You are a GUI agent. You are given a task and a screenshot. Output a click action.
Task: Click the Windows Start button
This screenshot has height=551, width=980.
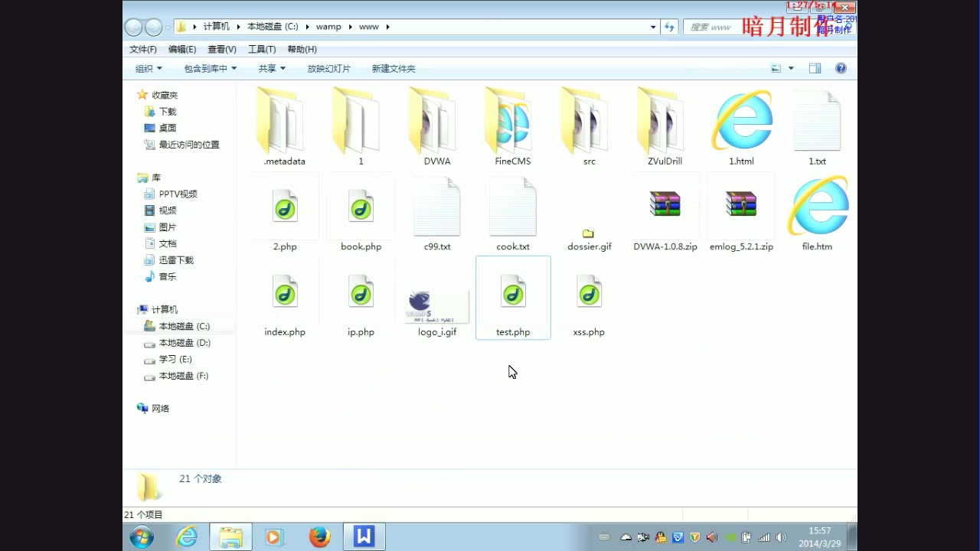142,537
